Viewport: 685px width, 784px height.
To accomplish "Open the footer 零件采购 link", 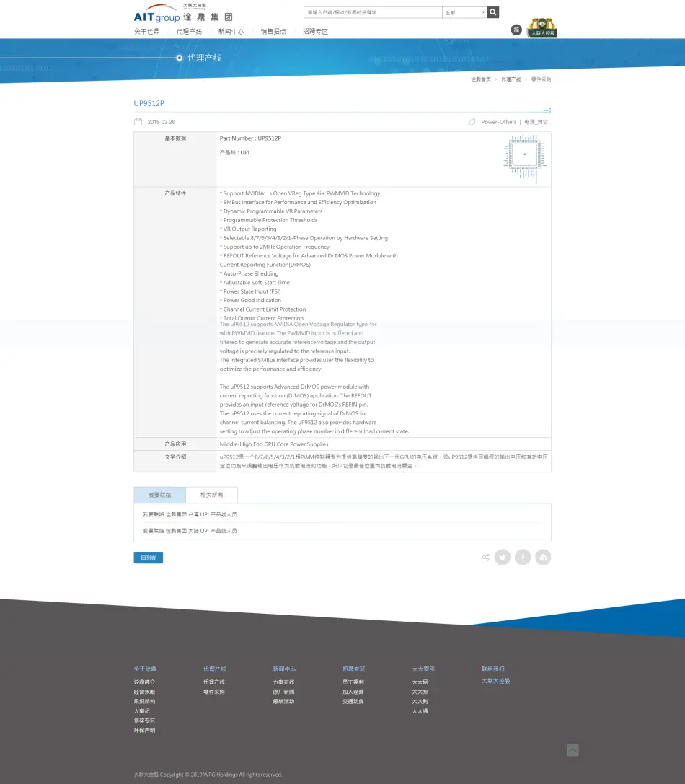I will 214,692.
